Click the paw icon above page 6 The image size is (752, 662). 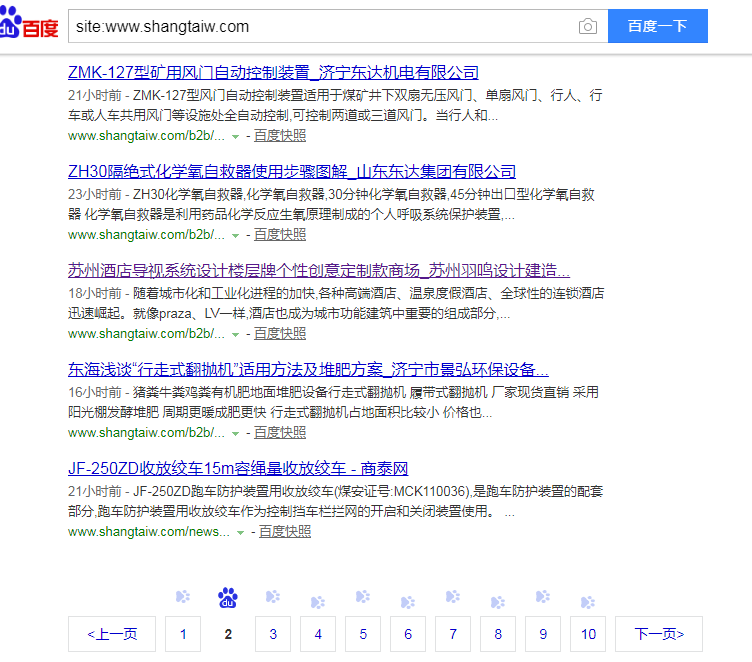408,602
